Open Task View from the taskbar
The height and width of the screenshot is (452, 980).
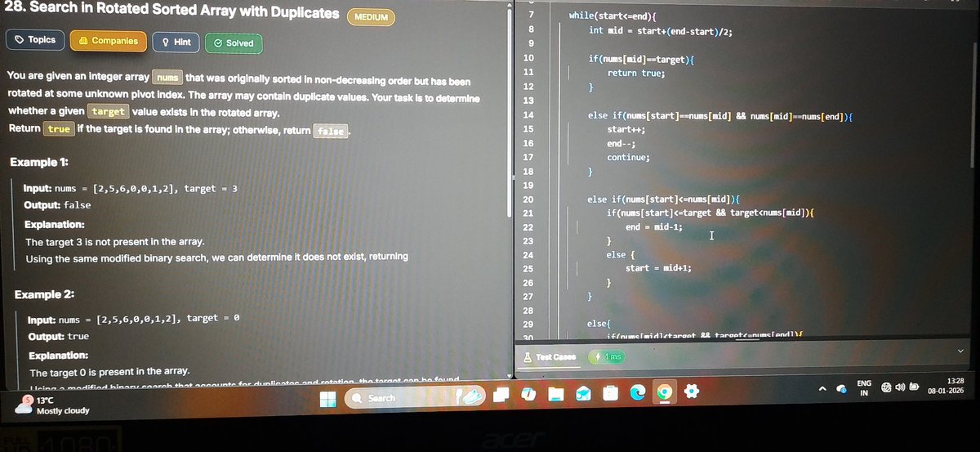pos(502,395)
